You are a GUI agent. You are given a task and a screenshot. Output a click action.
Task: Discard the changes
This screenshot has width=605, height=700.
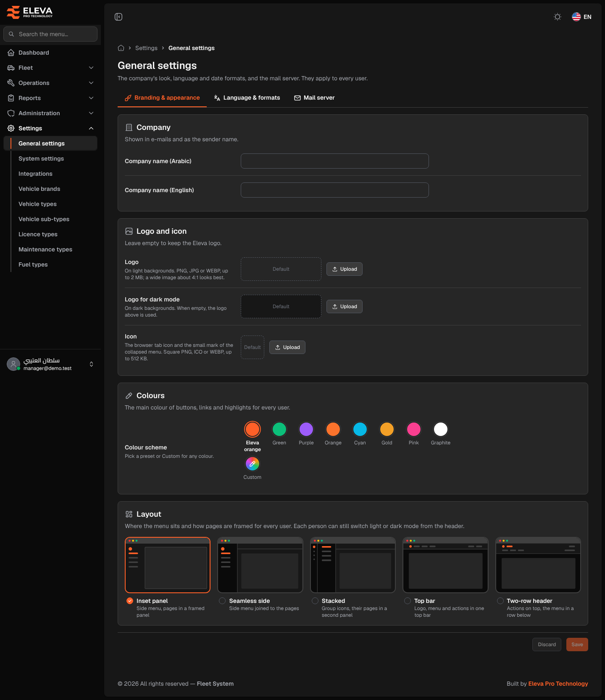click(547, 645)
